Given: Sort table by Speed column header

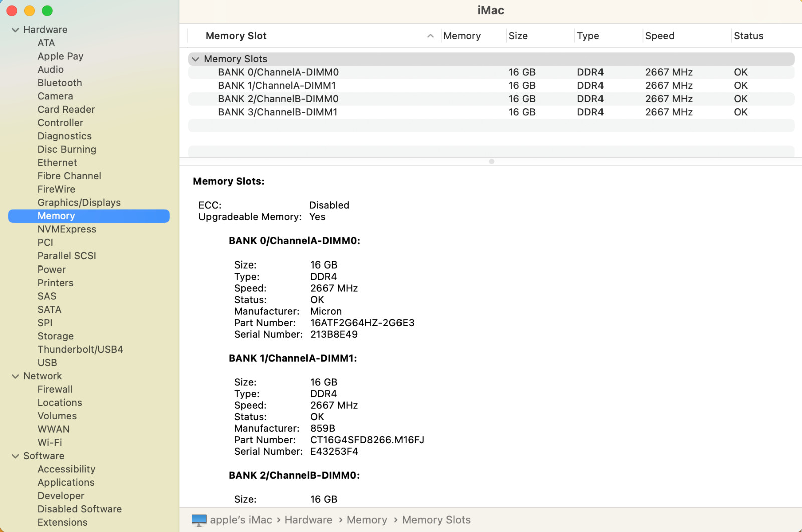Looking at the screenshot, I should tap(659, 36).
